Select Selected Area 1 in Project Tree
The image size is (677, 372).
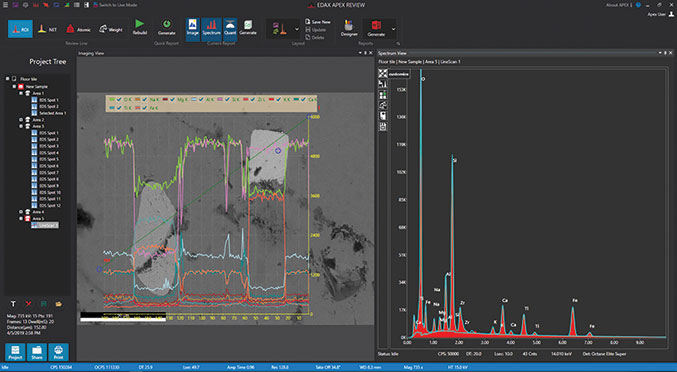tap(53, 113)
